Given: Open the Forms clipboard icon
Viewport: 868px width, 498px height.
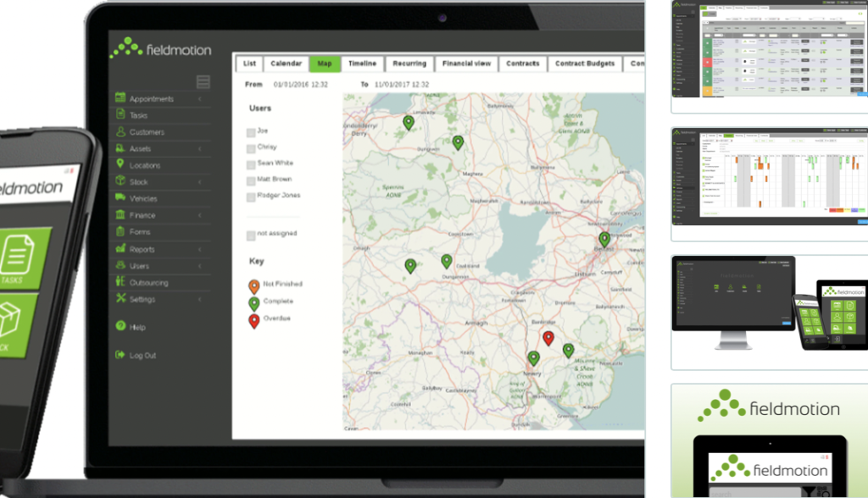Looking at the screenshot, I should [x=120, y=230].
